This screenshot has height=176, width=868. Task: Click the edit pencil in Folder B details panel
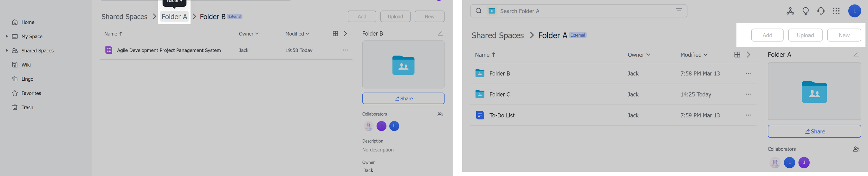pos(440,33)
